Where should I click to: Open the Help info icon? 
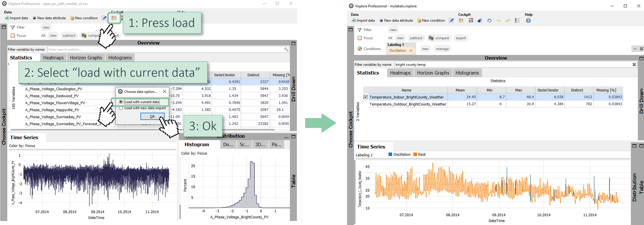pyautogui.click(x=528, y=20)
